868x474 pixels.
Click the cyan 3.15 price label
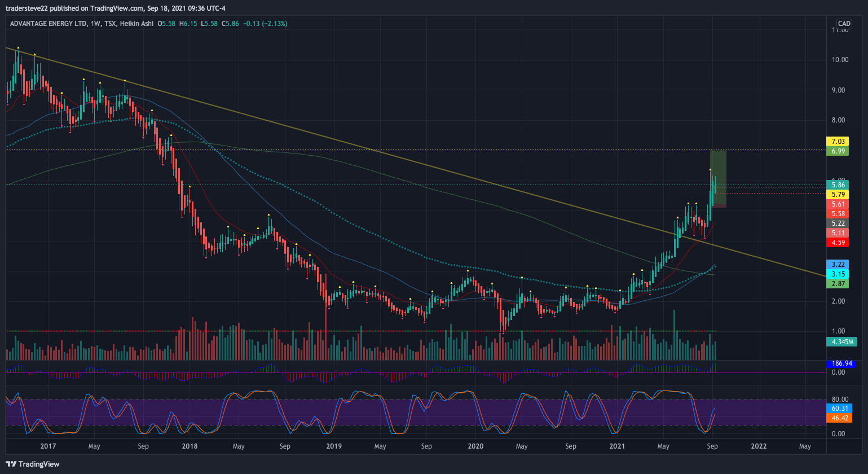coord(838,274)
